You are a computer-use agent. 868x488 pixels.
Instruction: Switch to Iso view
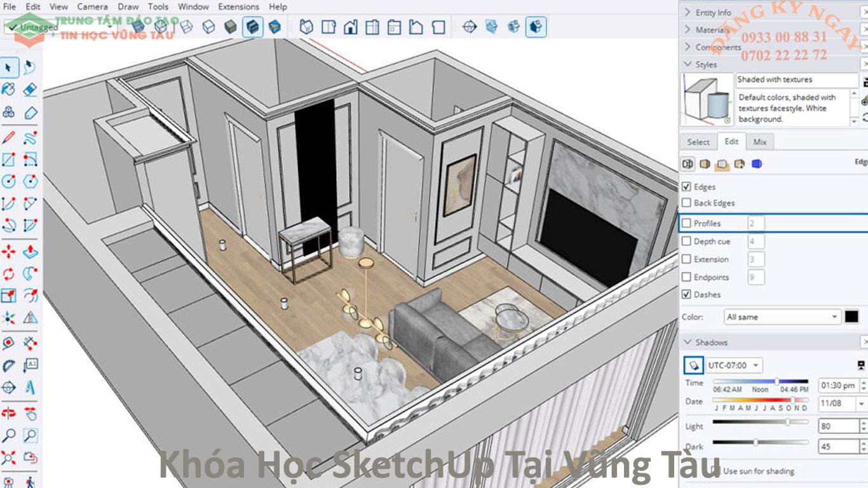coord(306,27)
